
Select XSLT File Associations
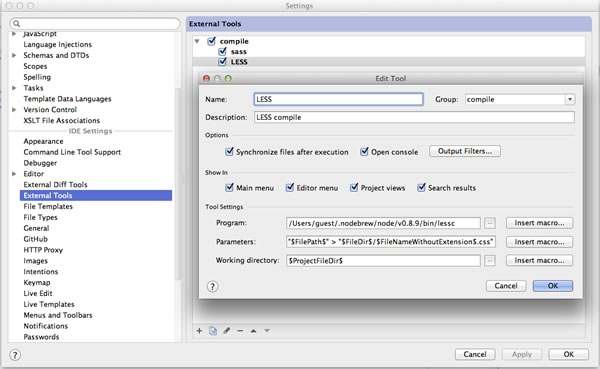(62, 121)
